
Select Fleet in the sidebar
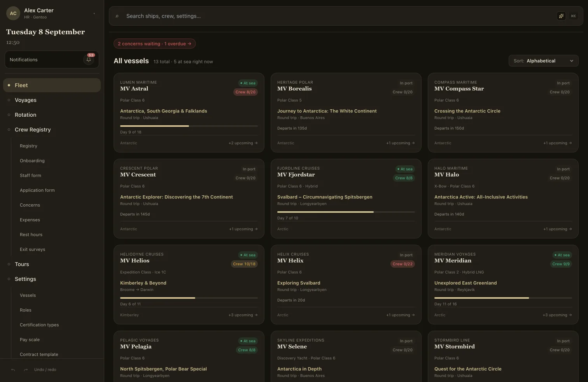(52, 85)
